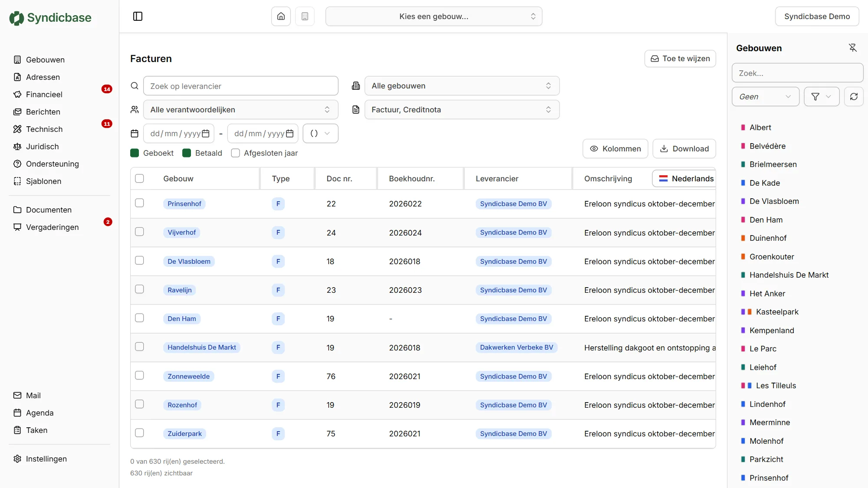Check the Rozenhof invoice row
Viewport: 868px width, 488px height.
click(139, 404)
